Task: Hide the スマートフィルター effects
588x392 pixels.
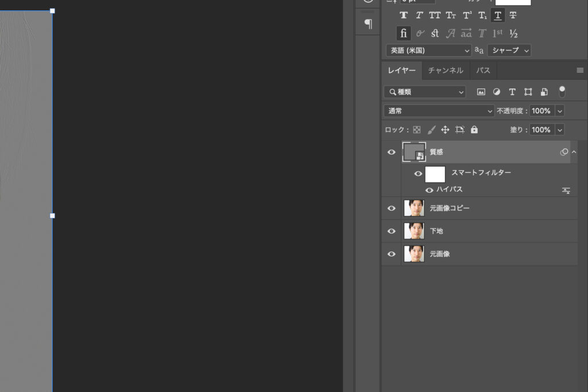Action: [x=418, y=173]
